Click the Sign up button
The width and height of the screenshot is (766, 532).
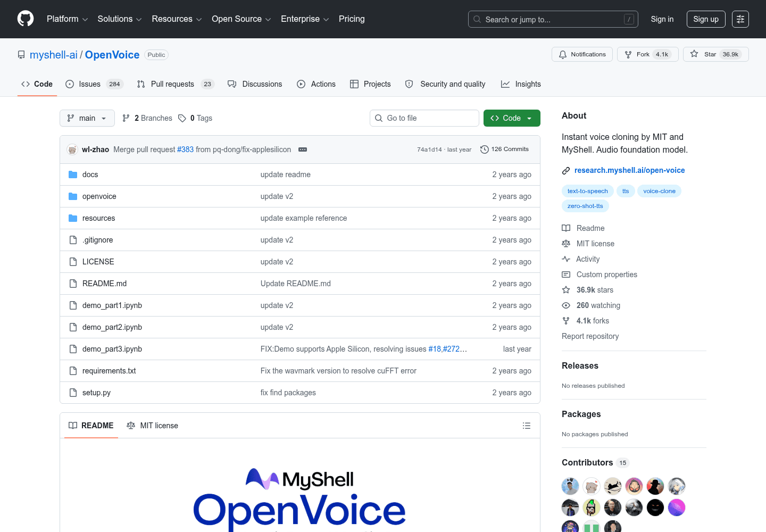(706, 19)
